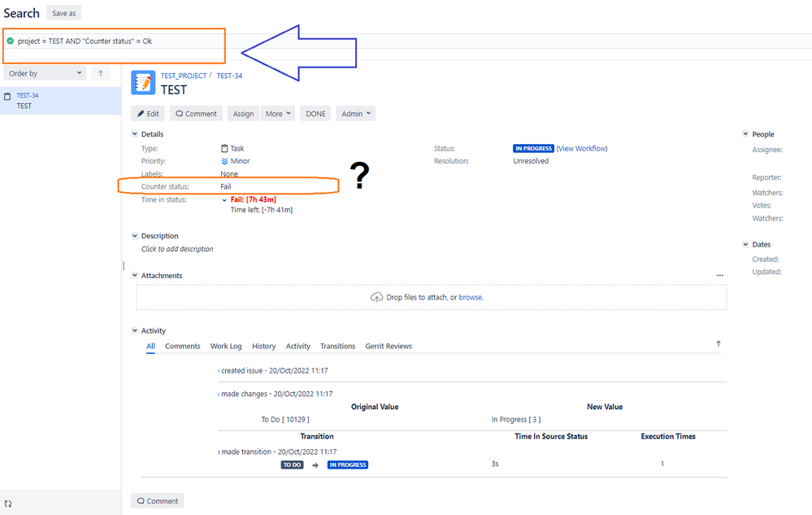Click the ascending sort arrow button

[x=101, y=73]
